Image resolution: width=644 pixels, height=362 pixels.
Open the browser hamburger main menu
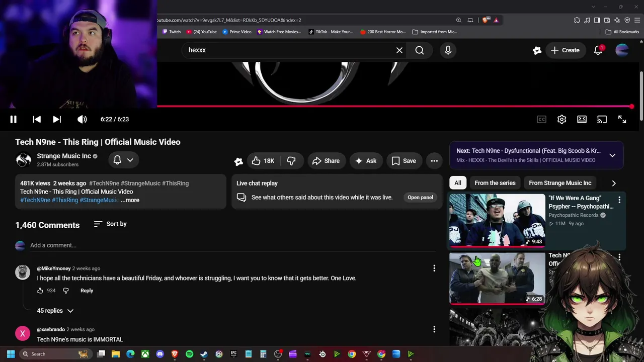pos(637,20)
